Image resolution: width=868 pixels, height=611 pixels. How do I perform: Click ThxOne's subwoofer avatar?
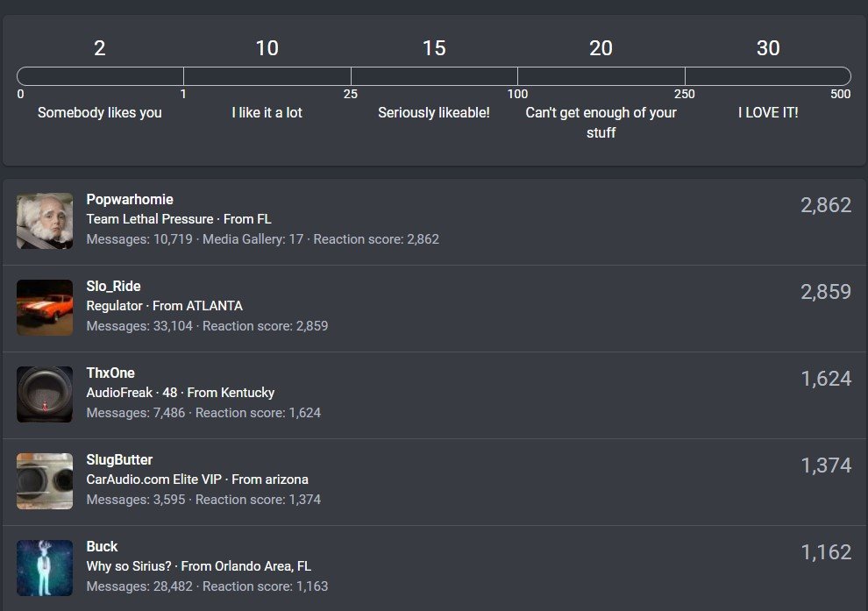pyautogui.click(x=45, y=394)
